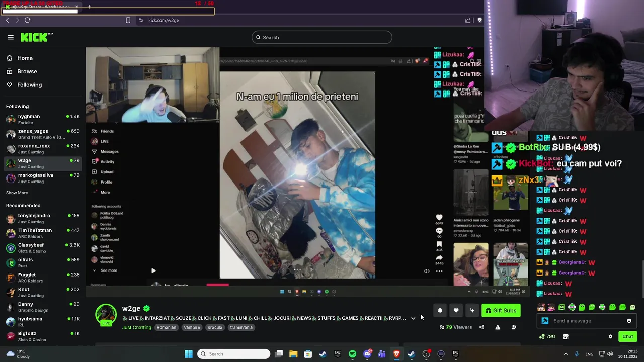The height and width of the screenshot is (362, 644).
Task: Bookmark this page in address bar
Action: point(128,20)
